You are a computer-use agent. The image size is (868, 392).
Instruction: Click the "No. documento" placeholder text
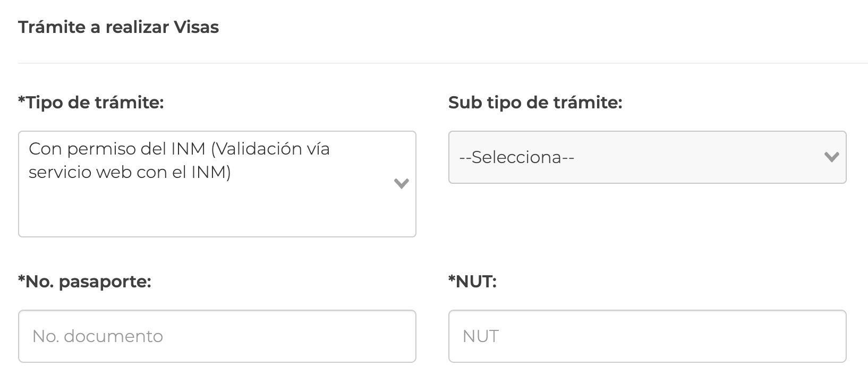(x=97, y=336)
